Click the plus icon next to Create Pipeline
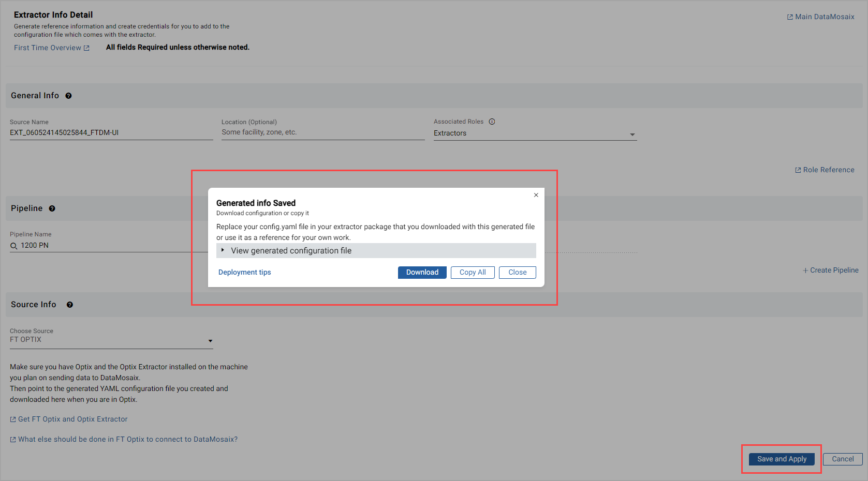Screen dimensions: 868x481 click(805, 270)
